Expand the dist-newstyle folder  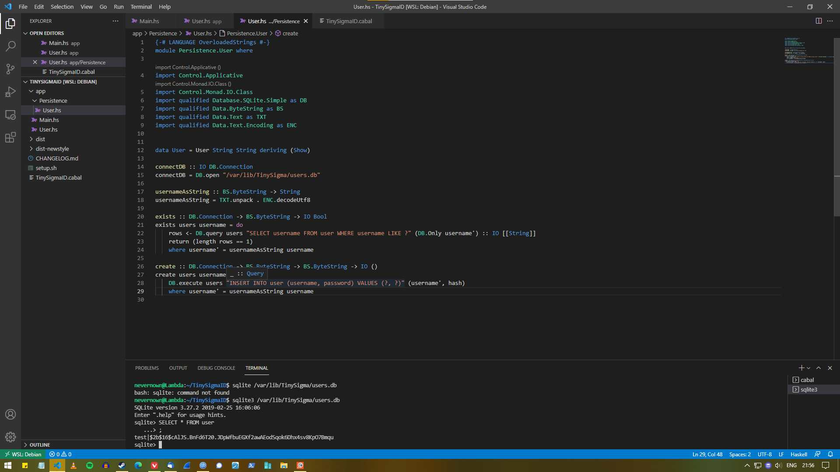tap(52, 148)
